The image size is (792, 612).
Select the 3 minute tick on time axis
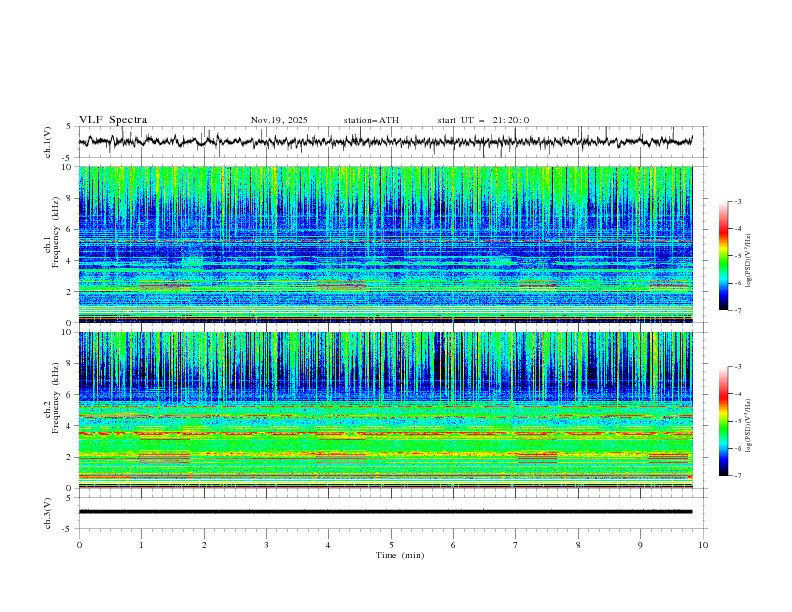tap(266, 545)
